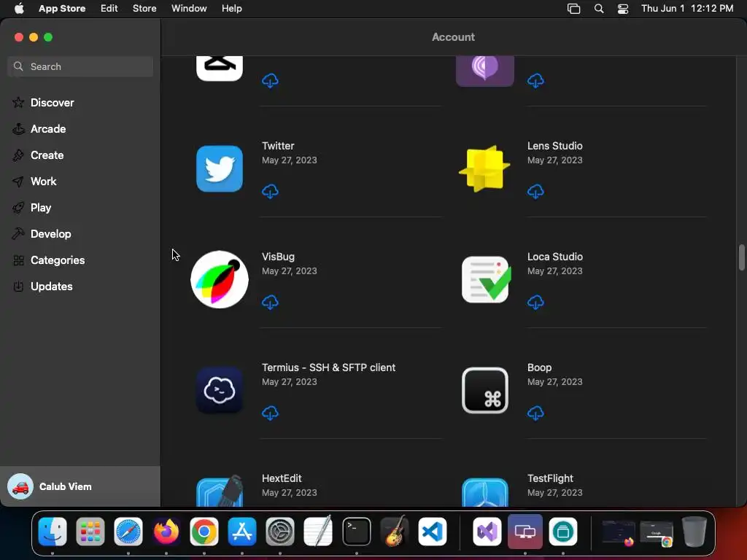Download Termius via its cloud icon
Screen dimensions: 747x560
pyautogui.click(x=270, y=413)
